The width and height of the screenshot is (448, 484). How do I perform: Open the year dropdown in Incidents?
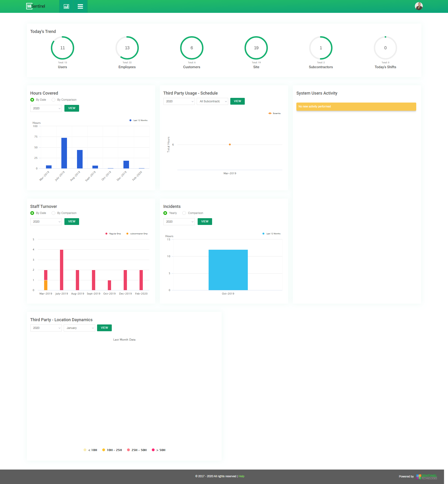(179, 222)
